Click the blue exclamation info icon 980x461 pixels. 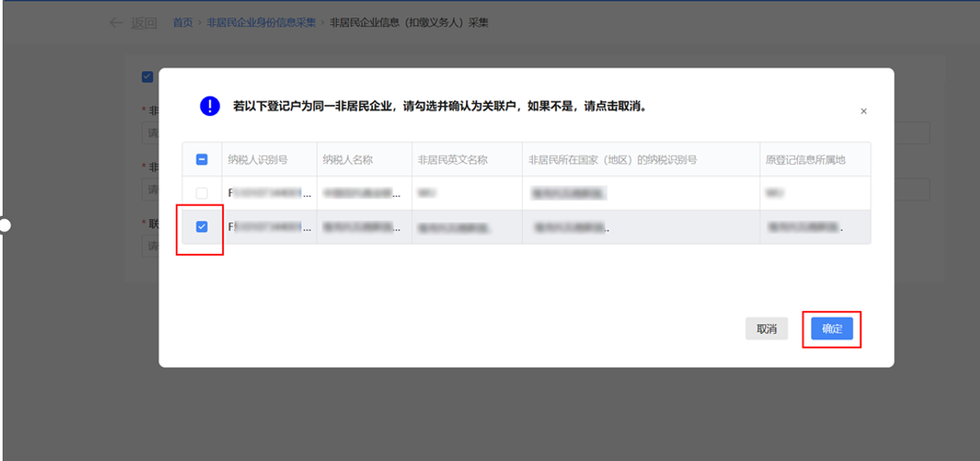pyautogui.click(x=210, y=106)
